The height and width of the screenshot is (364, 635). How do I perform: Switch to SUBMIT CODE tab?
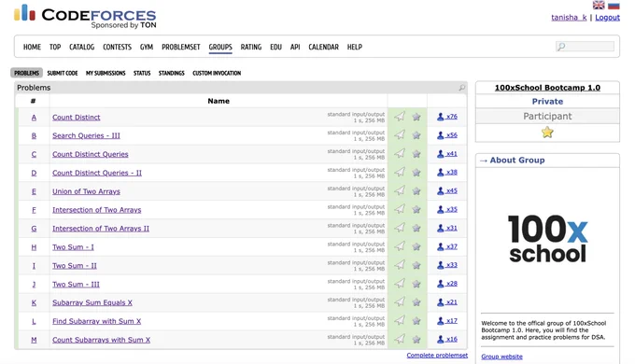pos(63,74)
